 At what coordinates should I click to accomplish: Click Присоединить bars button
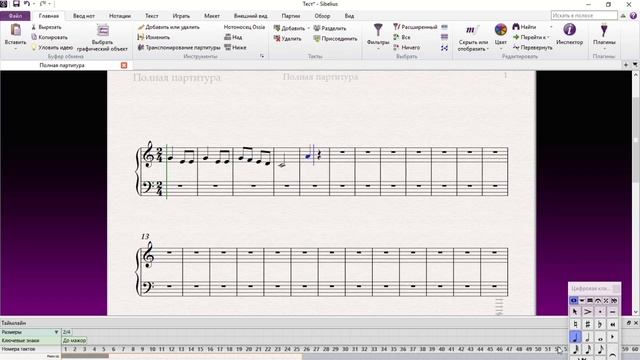tap(335, 39)
